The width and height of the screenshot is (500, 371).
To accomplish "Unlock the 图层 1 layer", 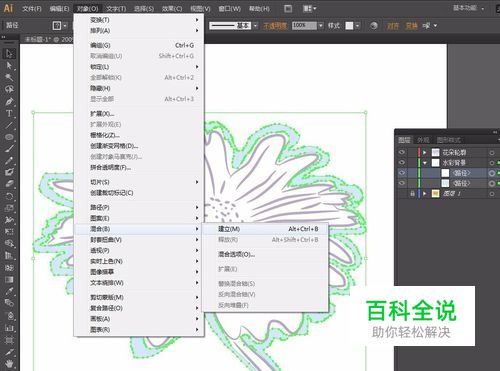I will click(x=412, y=193).
